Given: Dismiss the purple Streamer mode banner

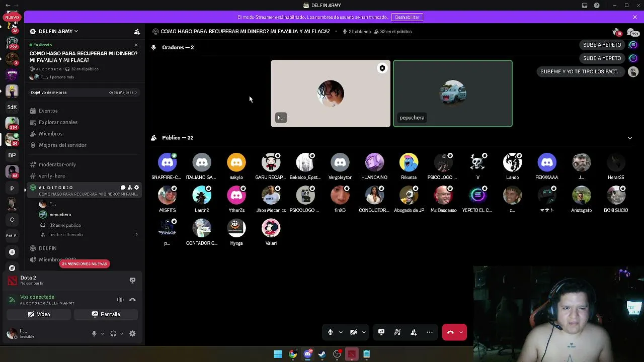Looking at the screenshot, I should [x=635, y=17].
